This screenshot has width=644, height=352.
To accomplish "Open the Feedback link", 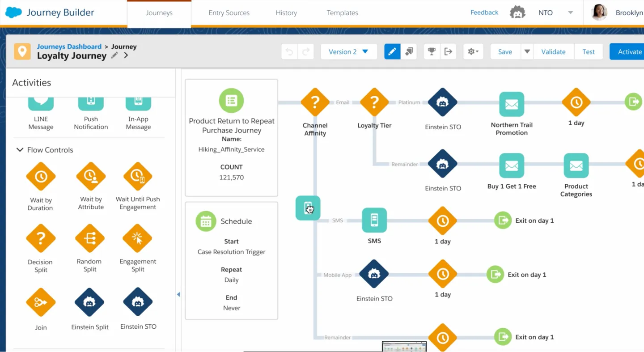I will click(484, 13).
